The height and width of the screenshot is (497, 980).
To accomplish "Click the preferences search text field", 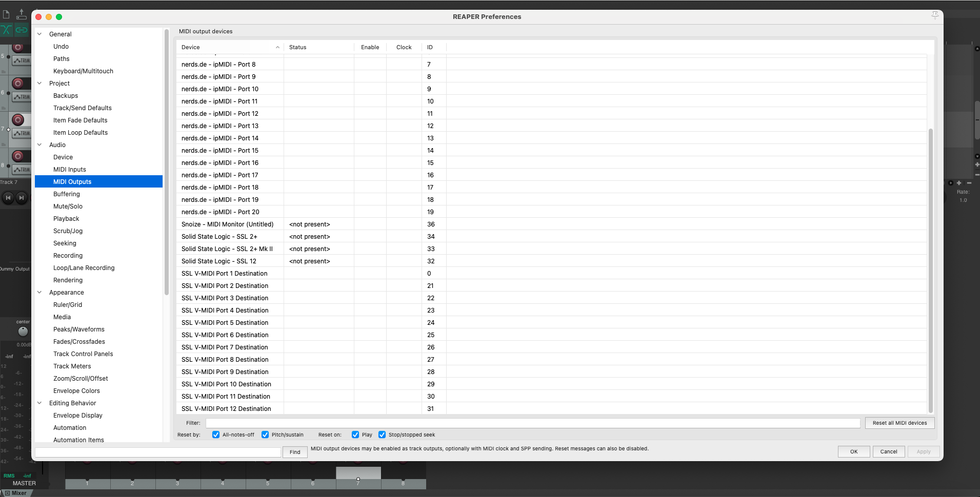I will pyautogui.click(x=158, y=452).
